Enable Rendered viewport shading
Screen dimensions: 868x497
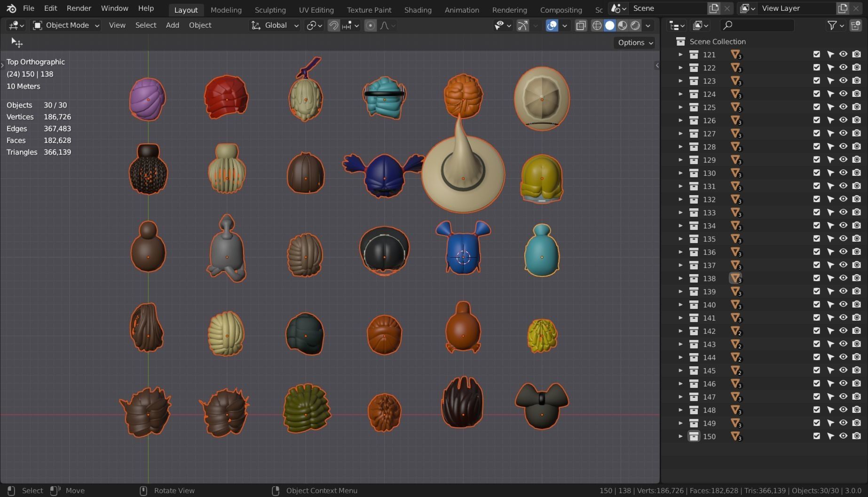[x=635, y=25]
